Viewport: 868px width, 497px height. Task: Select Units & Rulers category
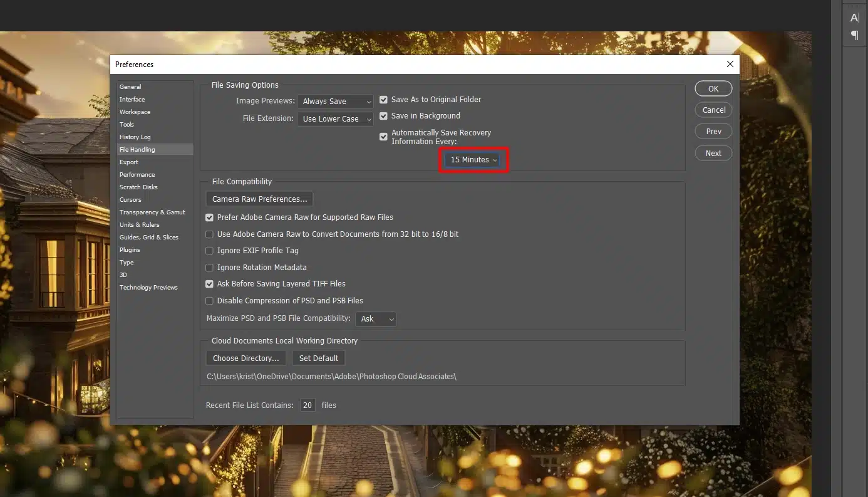pyautogui.click(x=155, y=224)
